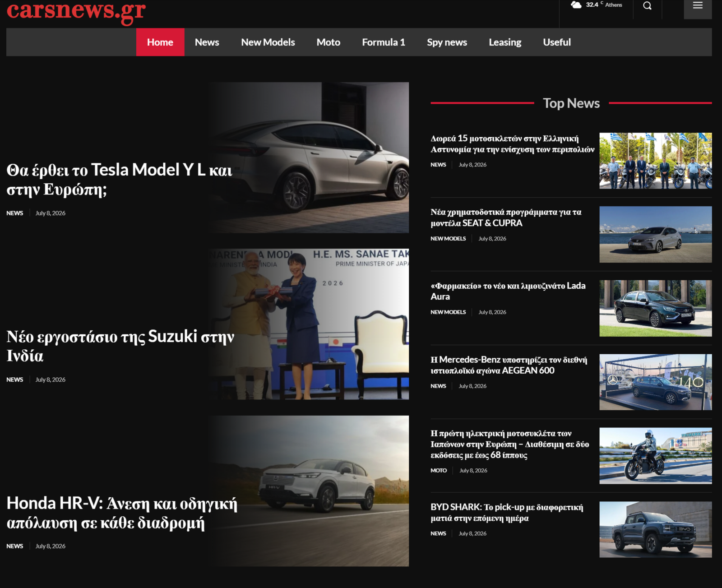Open the Spy news menu item
The width and height of the screenshot is (722, 588).
tap(447, 42)
